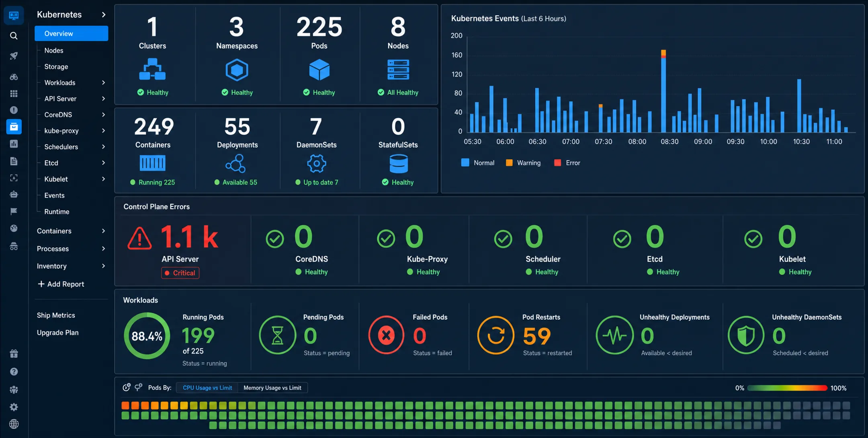Open the Nodes menu item

(x=54, y=50)
